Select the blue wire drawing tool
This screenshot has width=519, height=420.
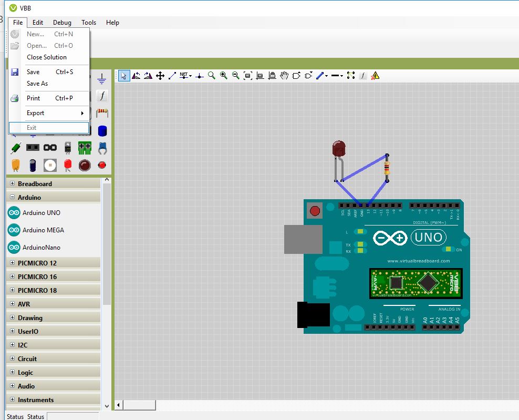click(x=321, y=75)
